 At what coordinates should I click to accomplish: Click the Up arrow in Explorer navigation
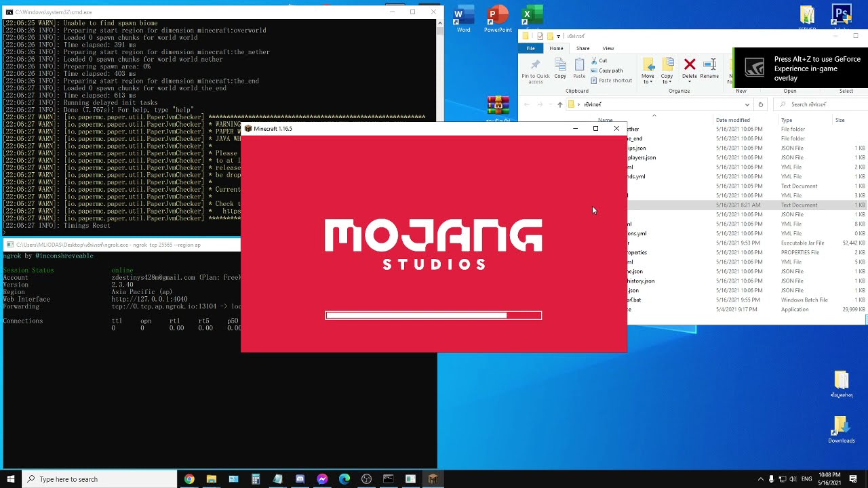[x=559, y=104]
